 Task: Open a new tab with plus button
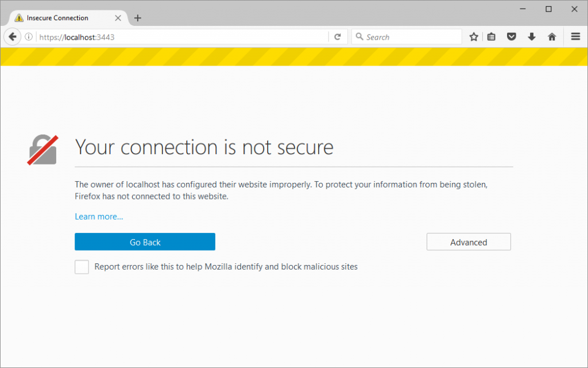click(138, 18)
